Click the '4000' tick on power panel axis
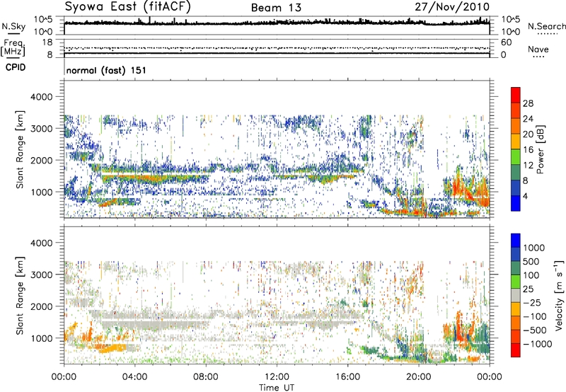566x392 pixels. click(x=42, y=97)
